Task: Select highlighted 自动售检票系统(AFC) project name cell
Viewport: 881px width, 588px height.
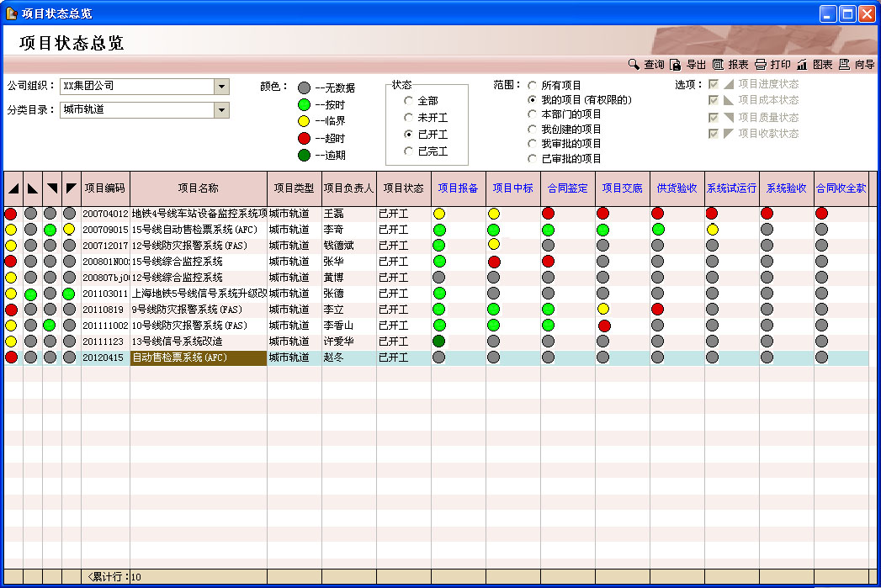Action: pyautogui.click(x=199, y=358)
